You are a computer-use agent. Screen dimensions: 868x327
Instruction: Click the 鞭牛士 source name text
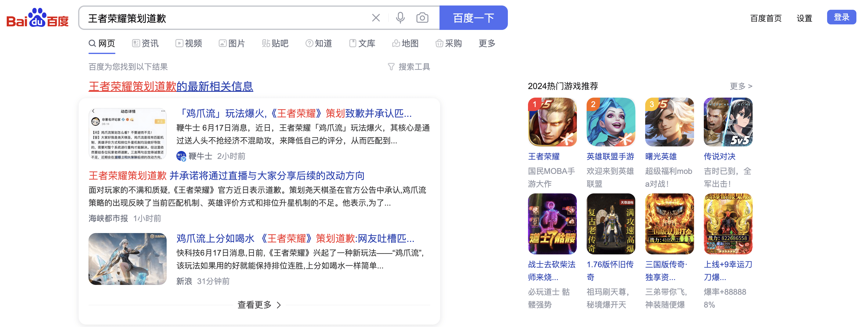point(201,156)
